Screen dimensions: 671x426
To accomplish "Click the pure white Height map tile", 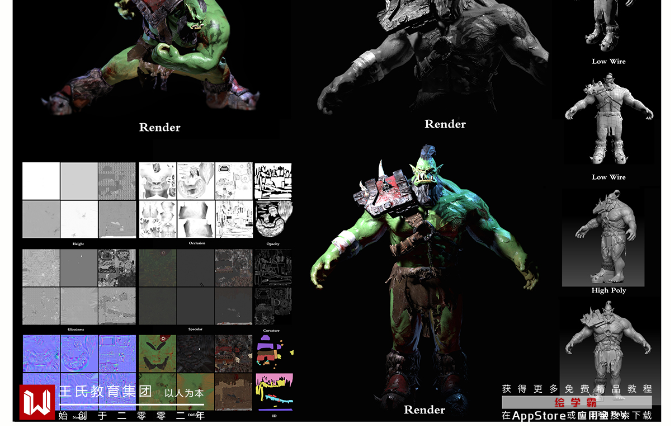I will (x=41, y=181).
